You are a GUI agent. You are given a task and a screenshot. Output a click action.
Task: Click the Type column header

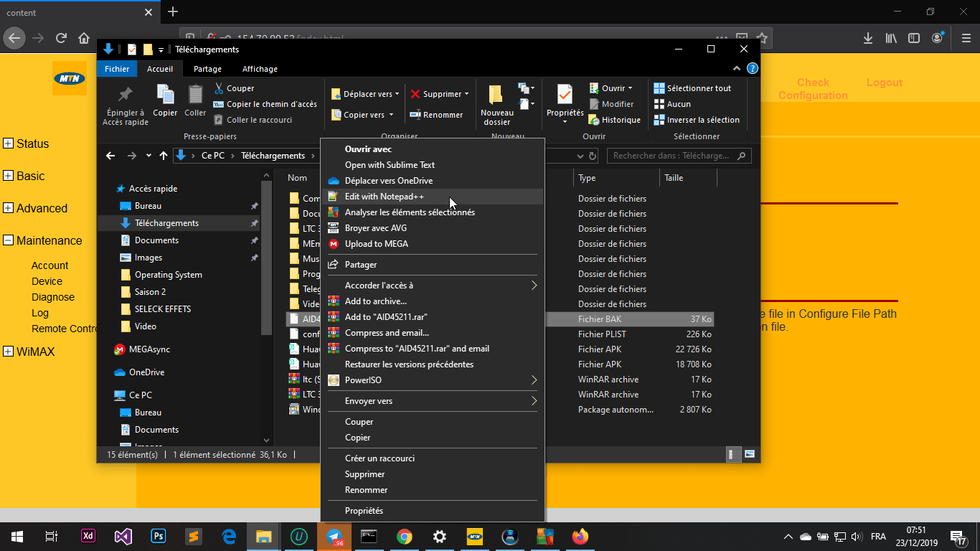616,178
